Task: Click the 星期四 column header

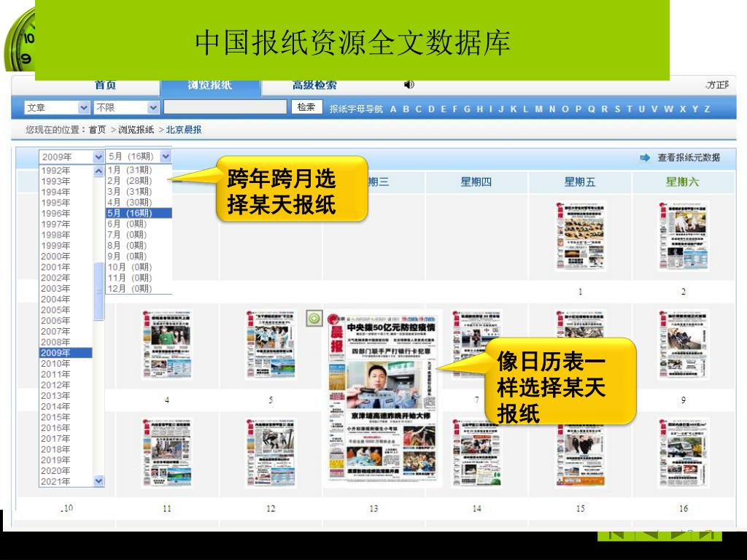Action: click(476, 182)
